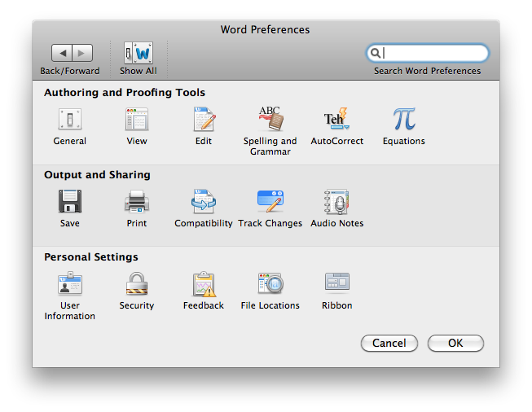Open Spelling and Grammar settings
This screenshot has height=412, width=532.
(x=270, y=121)
